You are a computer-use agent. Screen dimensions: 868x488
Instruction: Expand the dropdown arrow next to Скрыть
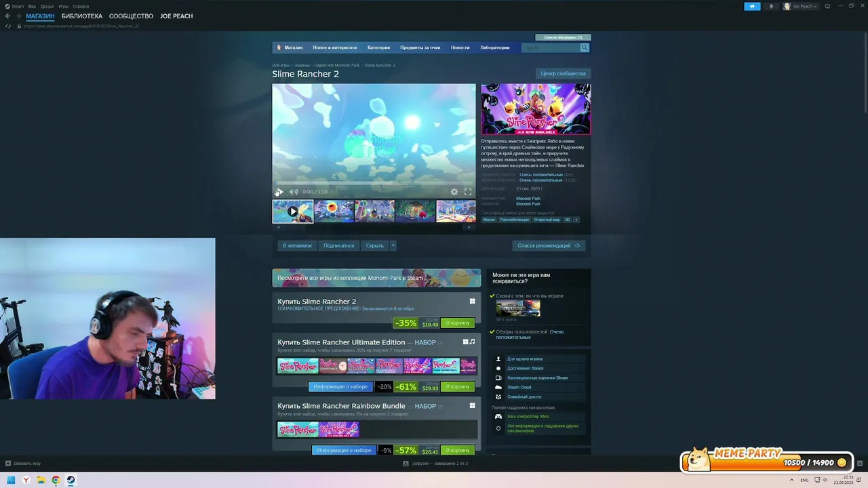[393, 245]
